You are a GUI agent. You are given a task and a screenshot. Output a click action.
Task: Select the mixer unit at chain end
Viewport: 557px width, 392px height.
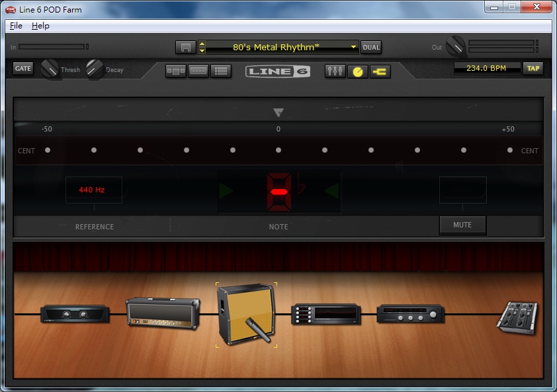point(518,318)
